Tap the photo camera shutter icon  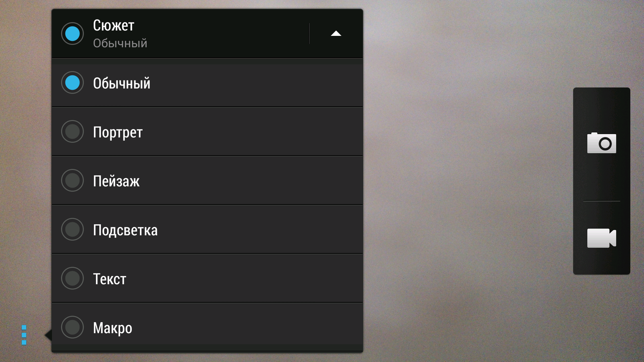click(x=601, y=143)
